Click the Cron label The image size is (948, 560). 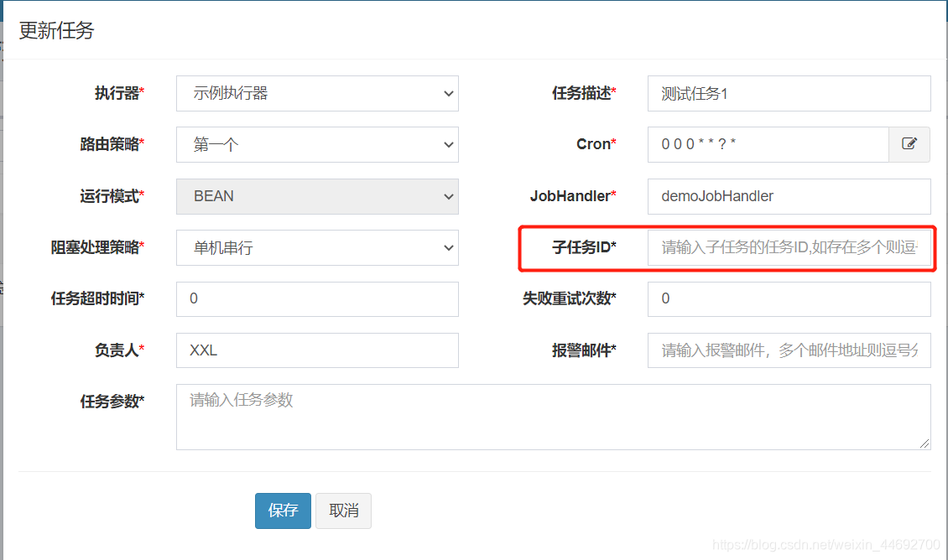(x=596, y=144)
